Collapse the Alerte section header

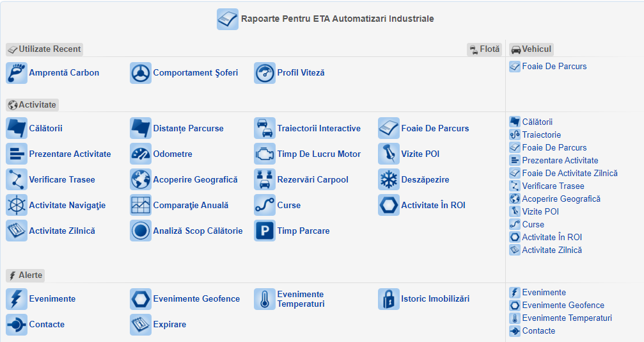(x=26, y=275)
